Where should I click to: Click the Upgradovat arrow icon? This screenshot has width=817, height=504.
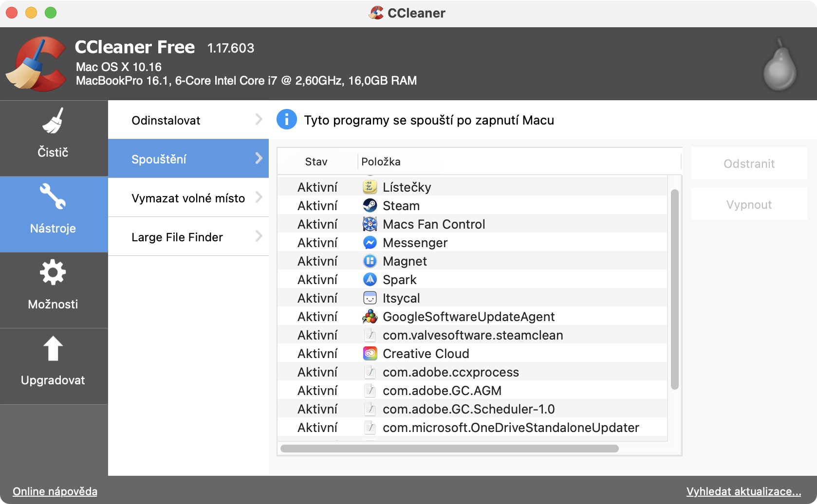[53, 349]
